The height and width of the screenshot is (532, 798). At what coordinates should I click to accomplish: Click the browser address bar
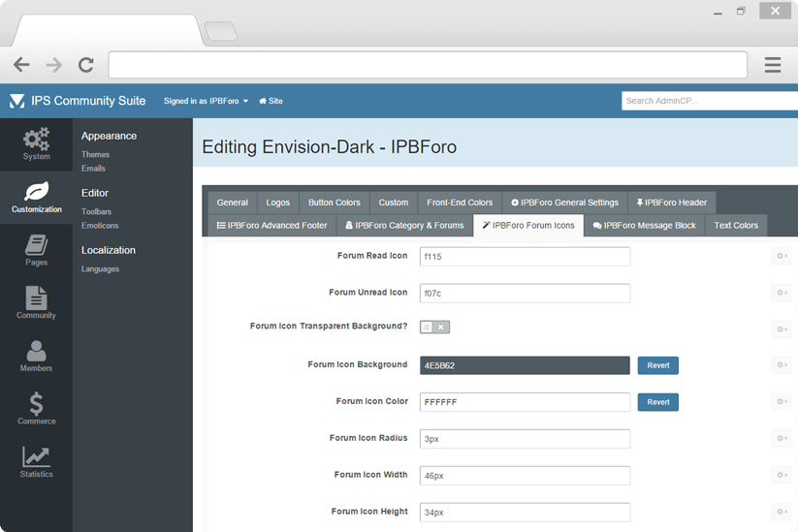[428, 65]
